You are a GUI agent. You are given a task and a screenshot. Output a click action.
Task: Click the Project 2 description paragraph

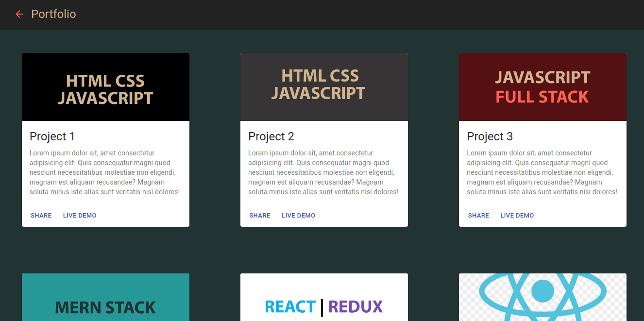pos(323,172)
